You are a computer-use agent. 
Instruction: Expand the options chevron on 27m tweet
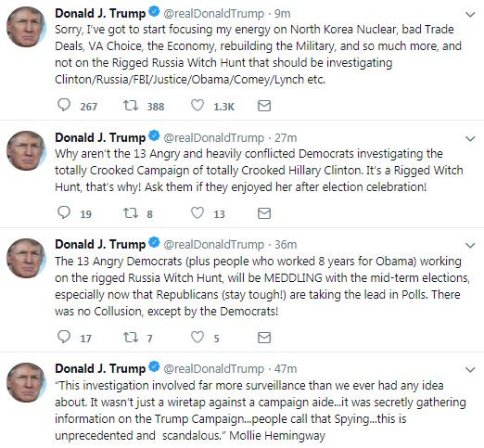[x=470, y=138]
